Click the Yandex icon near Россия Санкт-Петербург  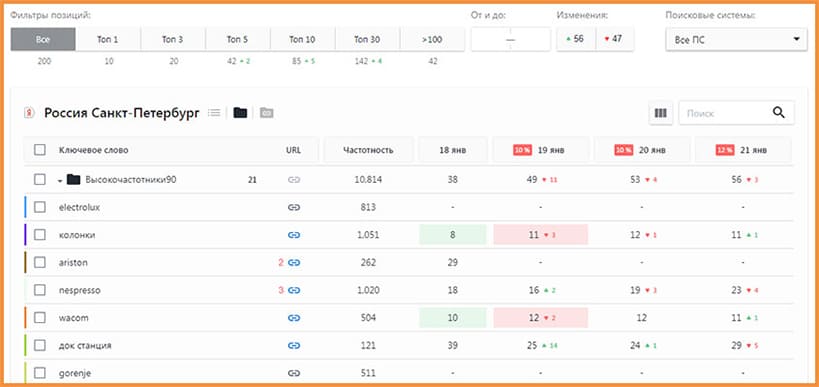[x=29, y=113]
